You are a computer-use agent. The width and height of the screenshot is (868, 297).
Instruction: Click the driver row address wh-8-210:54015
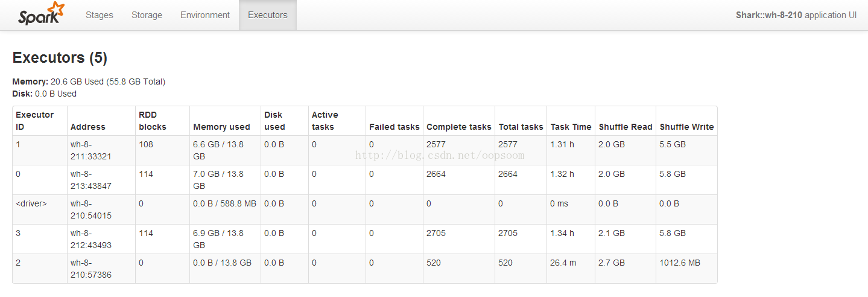click(91, 209)
